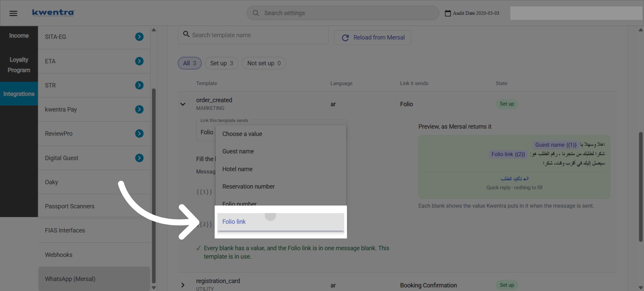The width and height of the screenshot is (644, 291).
Task: Click the main page scrollbar thumb
Action: (x=641, y=187)
